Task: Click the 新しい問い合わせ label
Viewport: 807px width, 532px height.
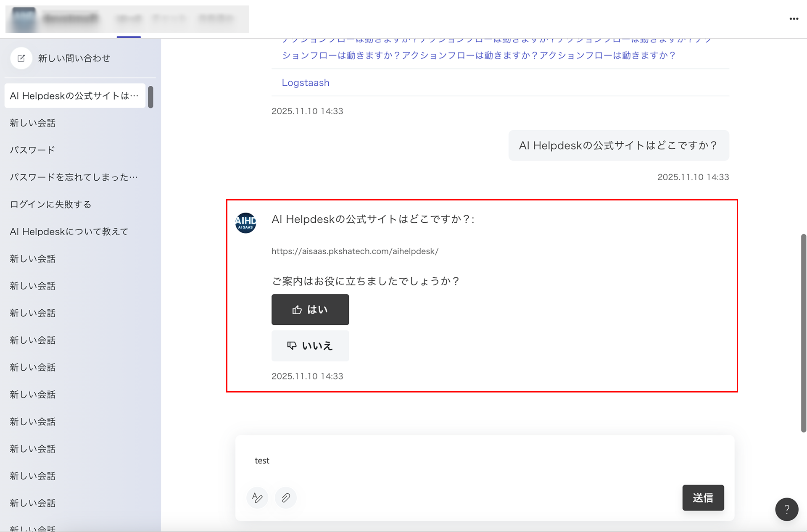Action: tap(74, 58)
